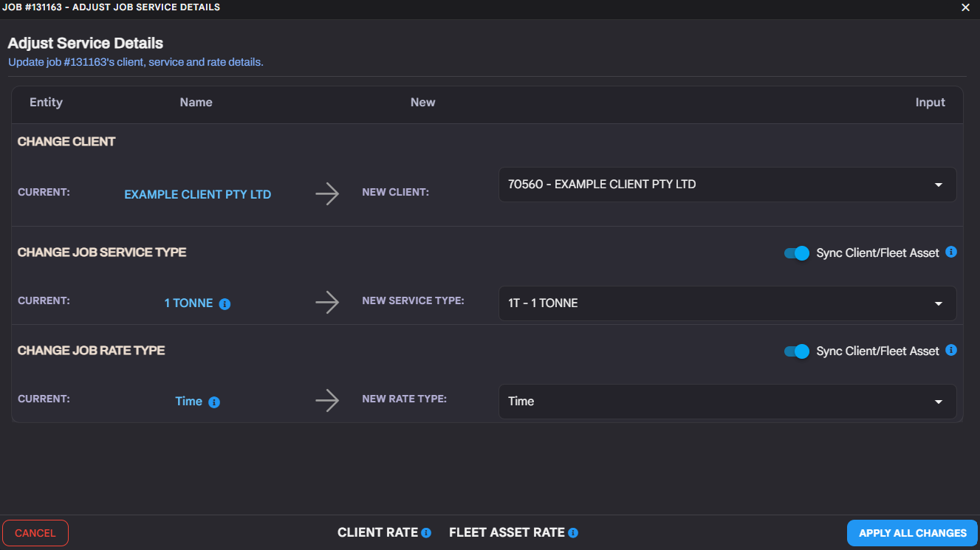This screenshot has height=550, width=980.
Task: Click the CHANGE JOB SERVICE TYPE heading
Action: click(x=102, y=252)
